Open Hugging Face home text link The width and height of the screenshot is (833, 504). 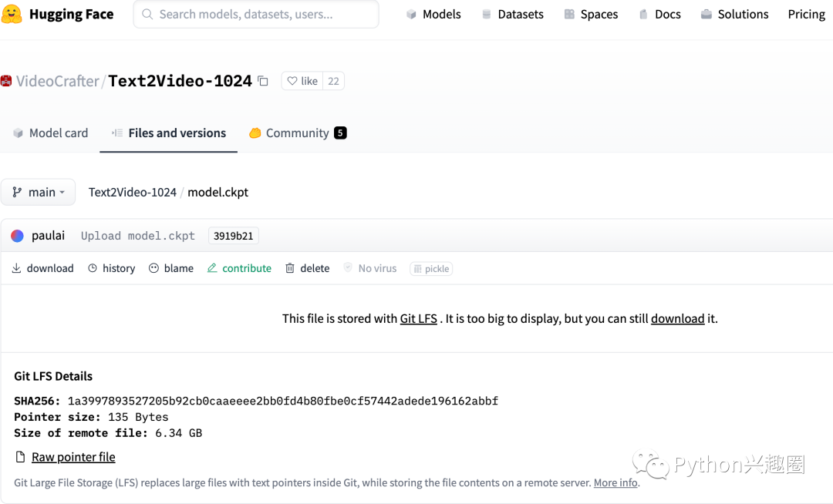pos(71,15)
